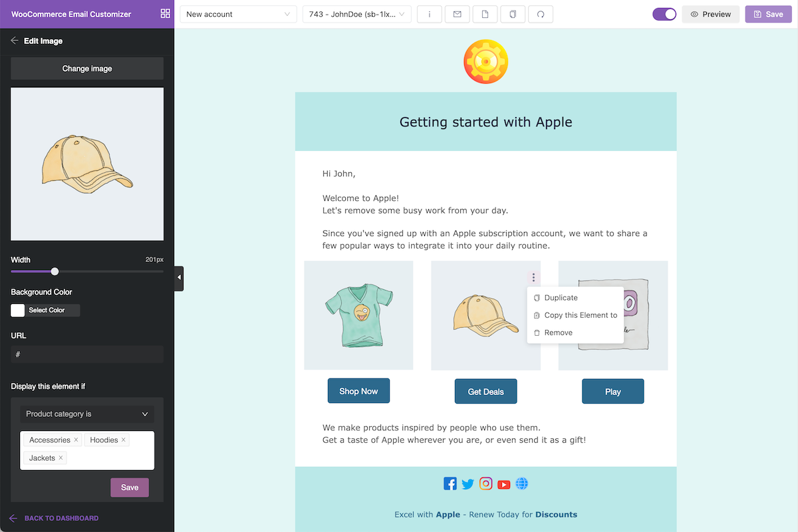Select the yellow cap image in the email
The width and height of the screenshot is (798, 532).
click(486, 315)
